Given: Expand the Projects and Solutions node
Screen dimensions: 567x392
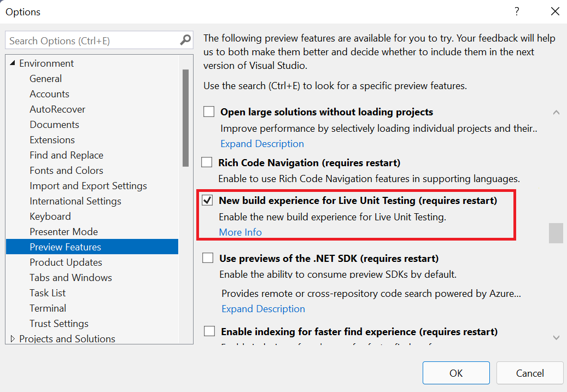Looking at the screenshot, I should 13,339.
